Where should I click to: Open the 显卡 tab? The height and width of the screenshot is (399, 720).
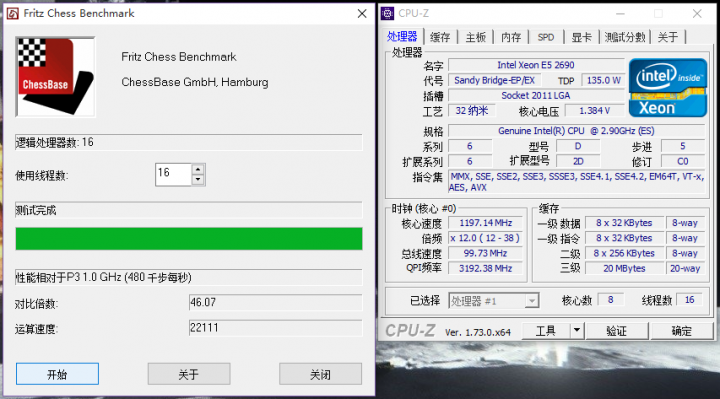(581, 37)
